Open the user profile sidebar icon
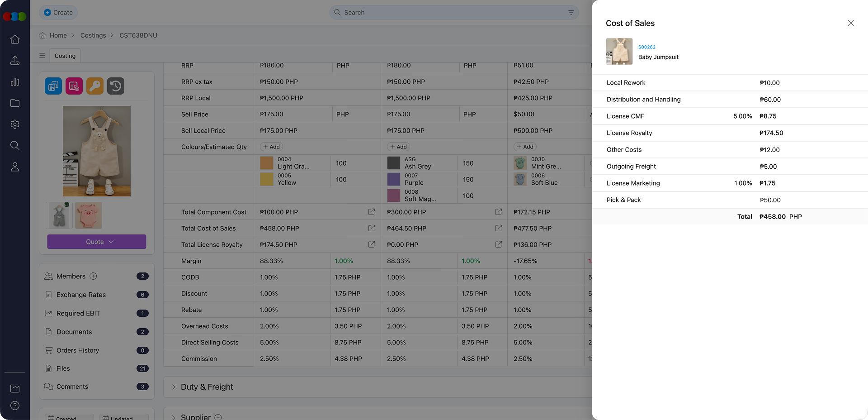 [x=15, y=167]
